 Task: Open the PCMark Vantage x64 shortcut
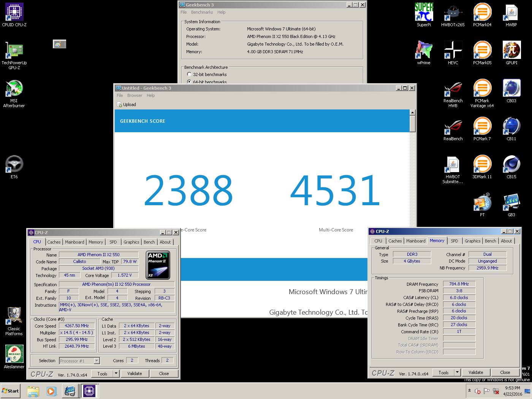coord(482,93)
